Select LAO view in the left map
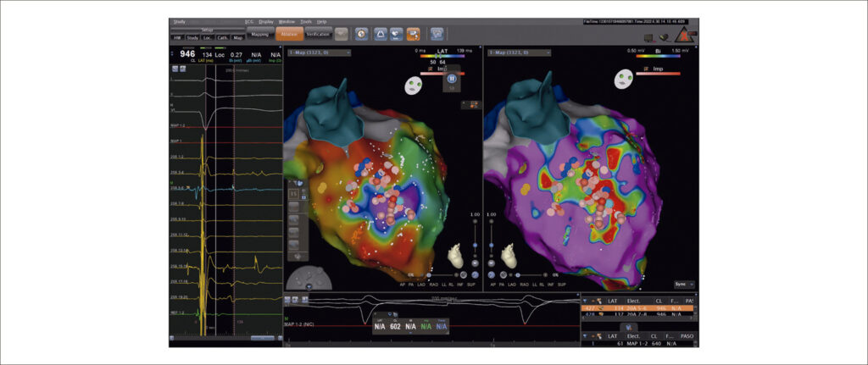Viewport: 868px width, 365px height. (x=422, y=285)
